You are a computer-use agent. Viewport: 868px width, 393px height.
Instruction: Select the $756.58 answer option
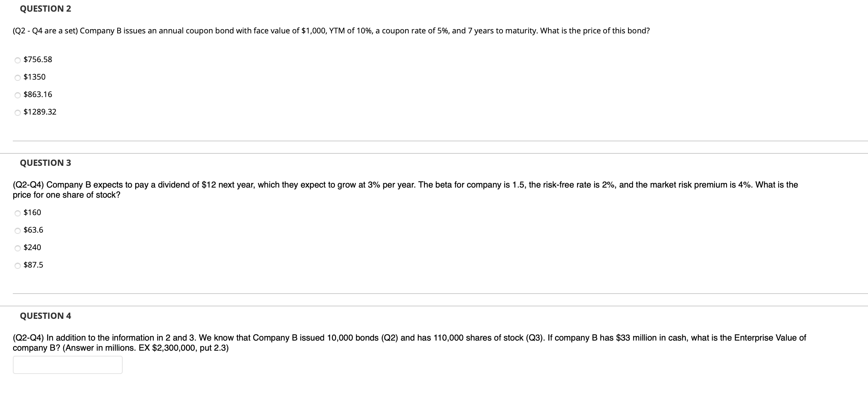click(38, 59)
